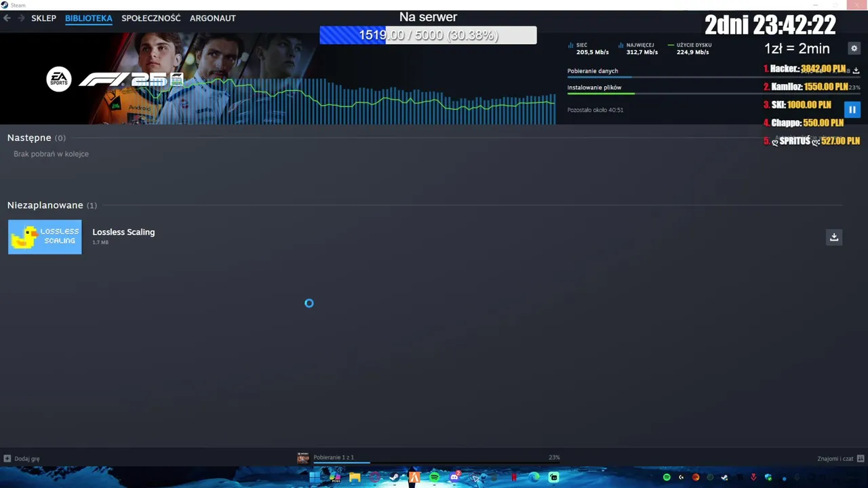This screenshot has height=488, width=868.
Task: Open the green-square taskbar app icon
Action: click(554, 477)
